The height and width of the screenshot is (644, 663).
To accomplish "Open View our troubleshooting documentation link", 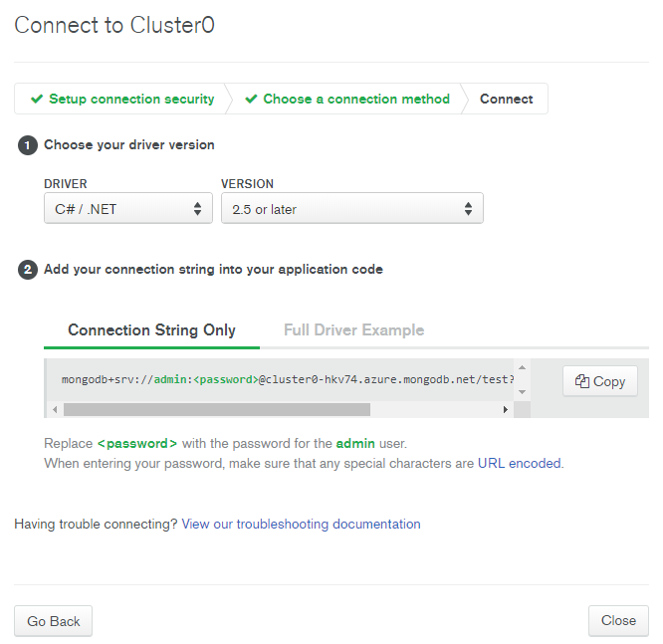I will pos(301,524).
